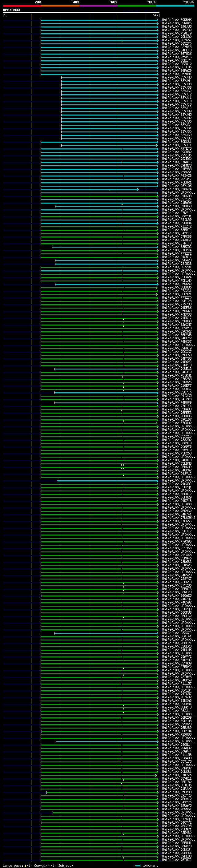
Task: Select label UniRef100_A4HCG7
Action: point(177,342)
